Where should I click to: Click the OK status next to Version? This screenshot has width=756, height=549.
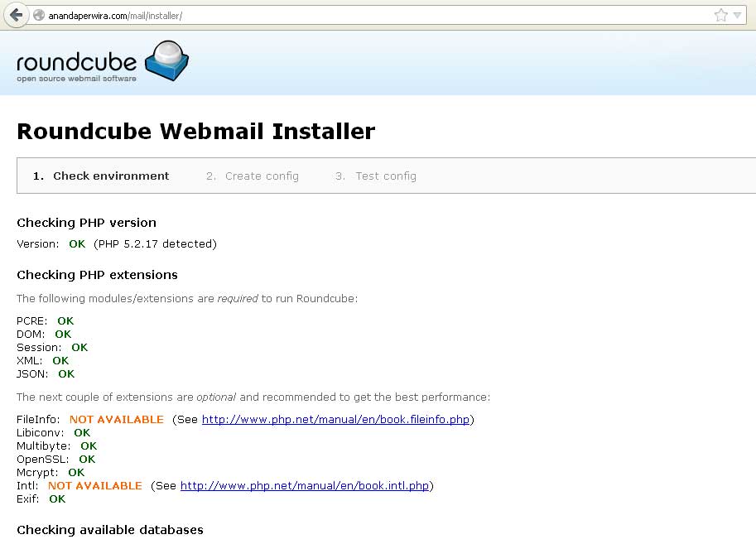77,244
